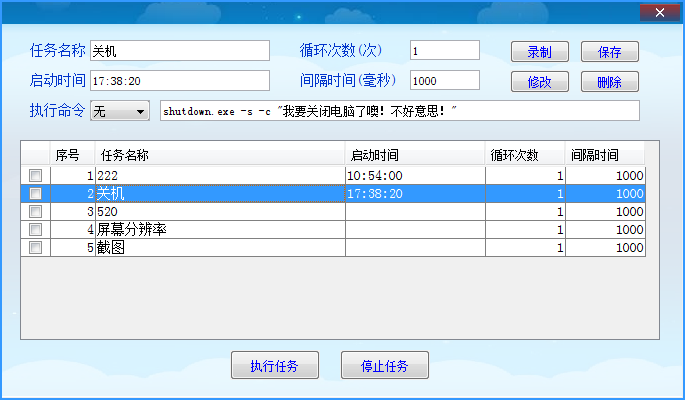Tick the checkbox for task 屏幕分辨率
Viewport: 685px width, 400px height.
coord(35,229)
